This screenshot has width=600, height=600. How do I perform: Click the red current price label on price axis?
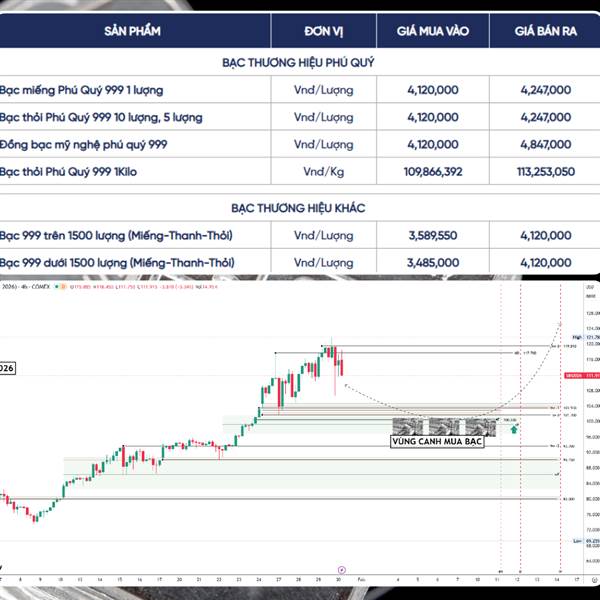tap(582, 375)
